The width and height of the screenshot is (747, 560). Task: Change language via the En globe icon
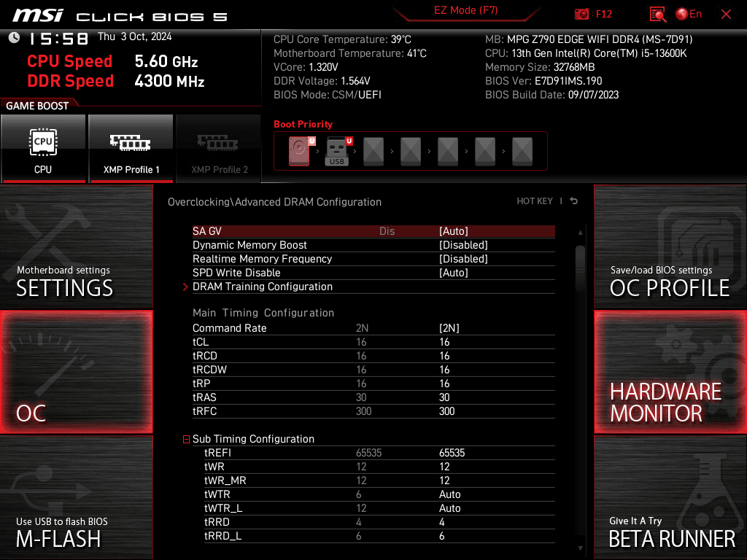coord(689,15)
